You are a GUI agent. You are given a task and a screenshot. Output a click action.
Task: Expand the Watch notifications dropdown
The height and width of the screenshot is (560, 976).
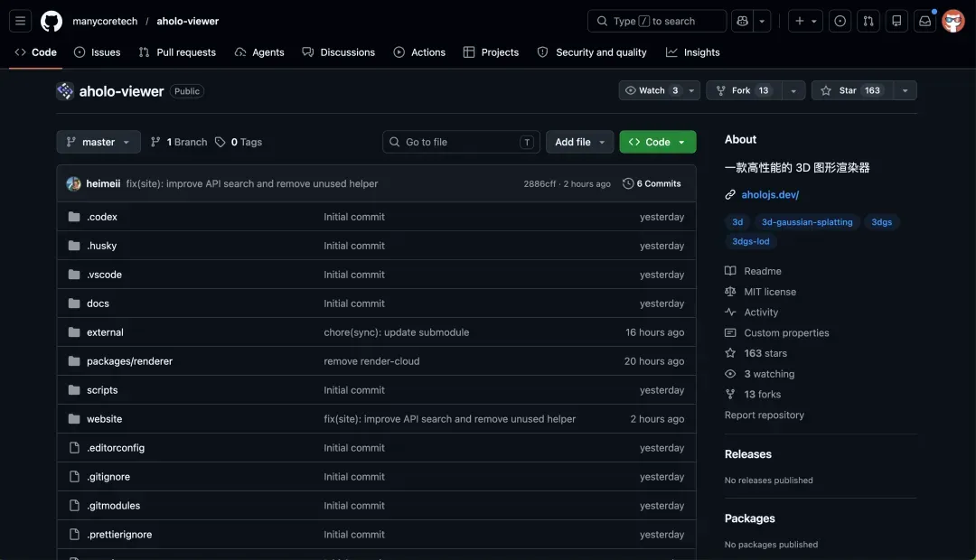tap(659, 90)
